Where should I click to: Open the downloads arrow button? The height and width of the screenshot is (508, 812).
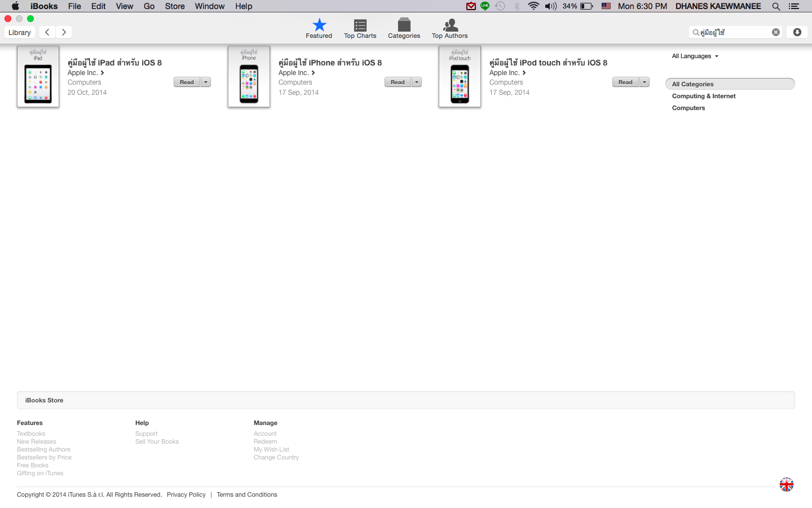pyautogui.click(x=797, y=32)
